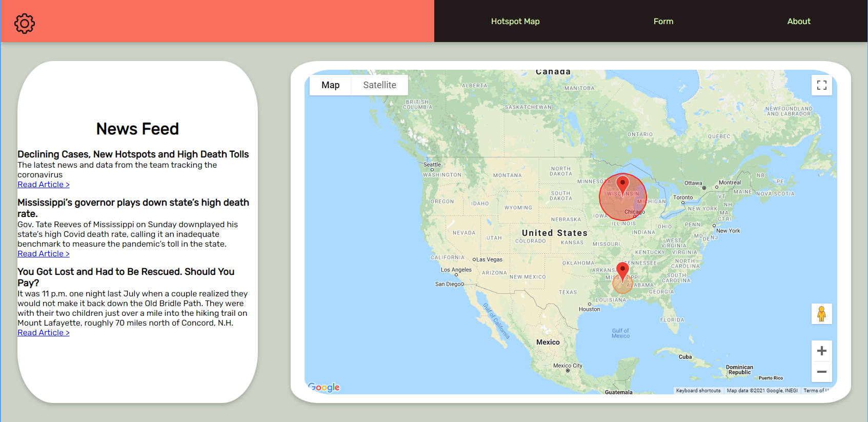Image resolution: width=868 pixels, height=422 pixels.
Task: Select the Map view type button
Action: [x=330, y=85]
